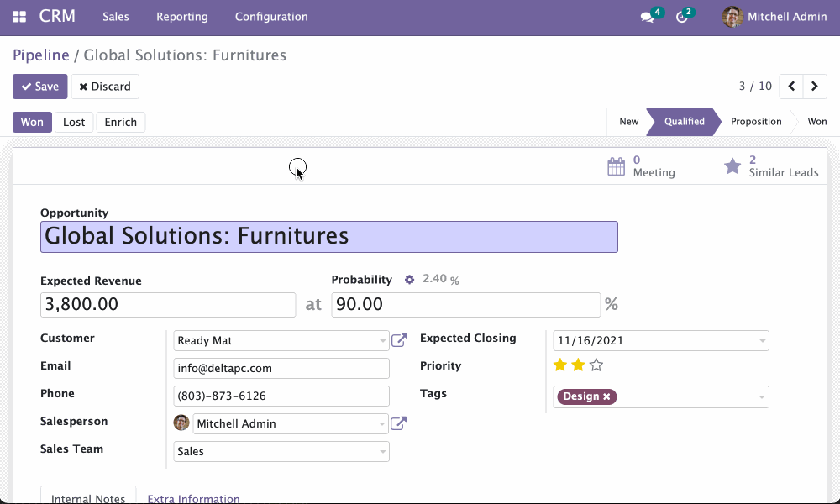Image resolution: width=840 pixels, height=504 pixels.
Task: Open Mitchell Admin's record via salesperson external link icon
Action: click(397, 423)
